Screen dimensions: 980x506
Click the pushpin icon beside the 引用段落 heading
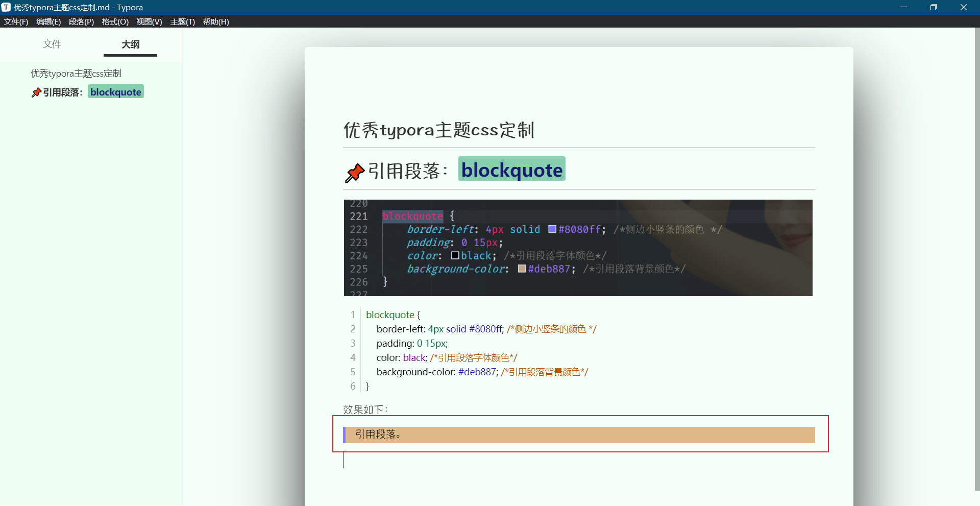(x=355, y=173)
